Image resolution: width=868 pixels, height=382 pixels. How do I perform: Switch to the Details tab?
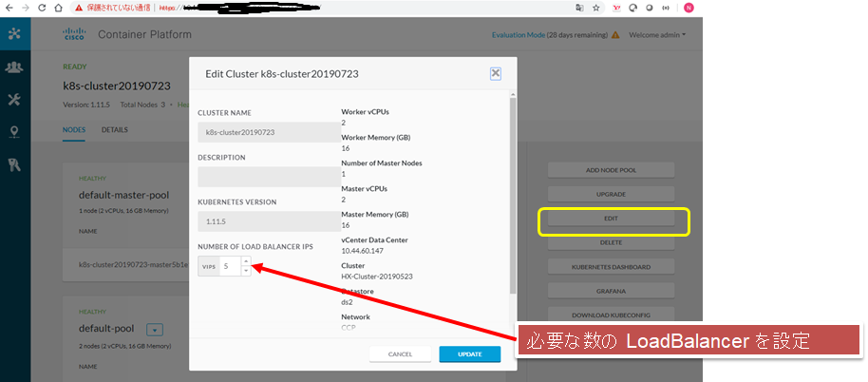click(115, 129)
